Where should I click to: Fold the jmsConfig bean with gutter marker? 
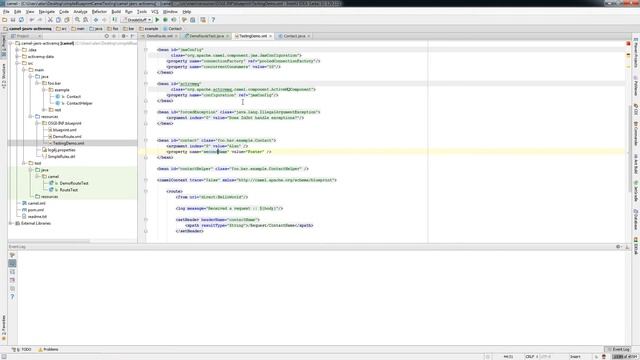click(146, 49)
